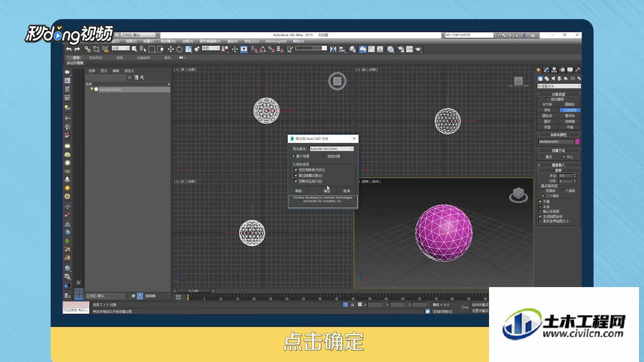Uncheck 忽略挤压封口 checkbox
The width and height of the screenshot is (644, 362).
pyautogui.click(x=296, y=181)
